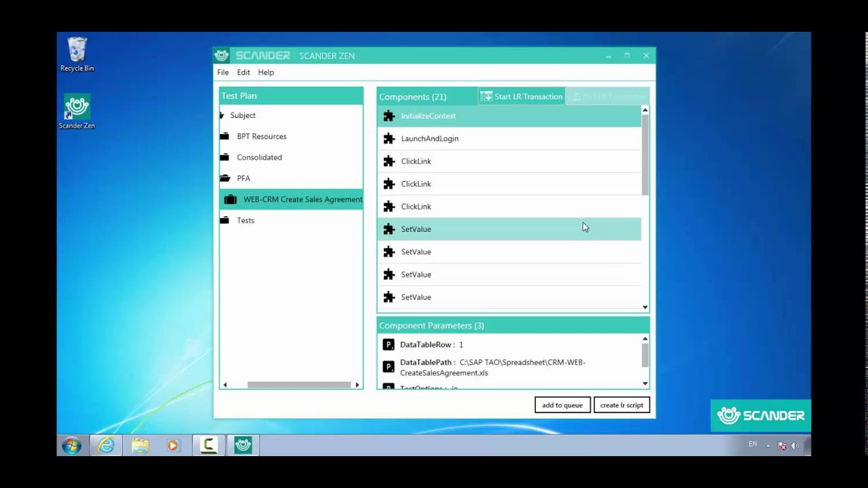Click the Start LR Transaction button
The width and height of the screenshot is (868, 488).
tap(521, 96)
